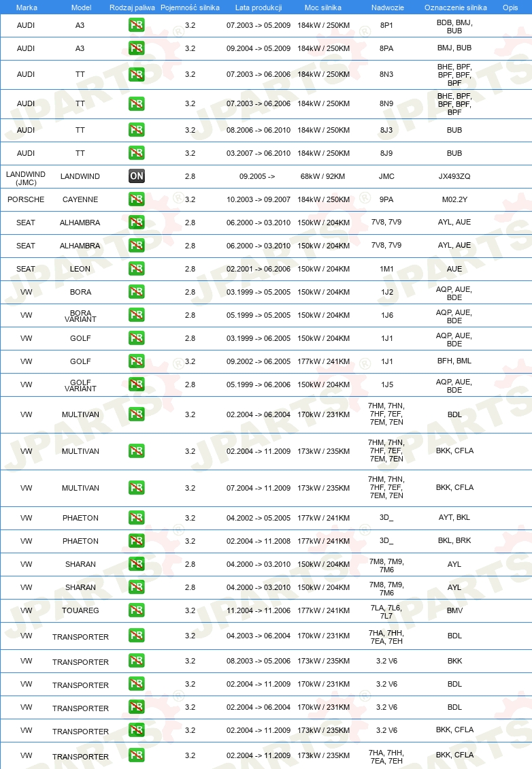Click engine code BMV
Image resolution: width=532 pixels, height=769 pixels.
[454, 610]
